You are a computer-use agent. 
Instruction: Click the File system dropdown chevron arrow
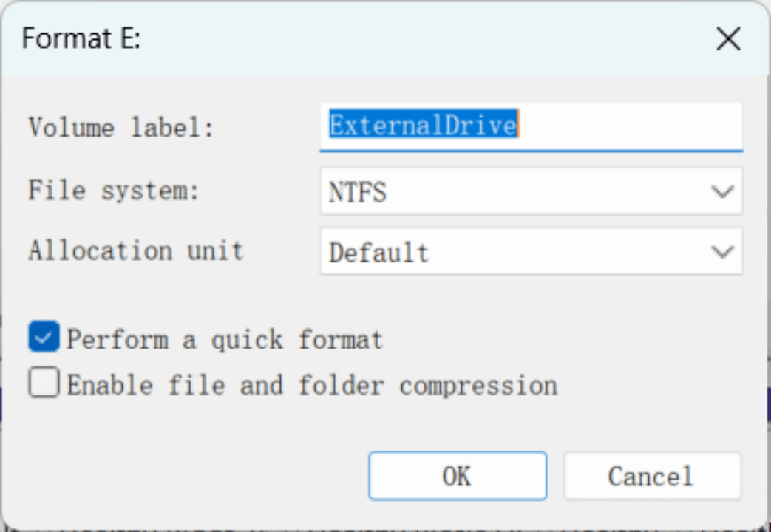(722, 190)
